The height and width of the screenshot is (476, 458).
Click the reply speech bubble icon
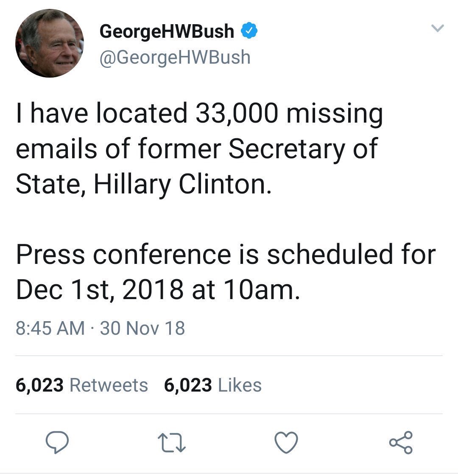[58, 443]
